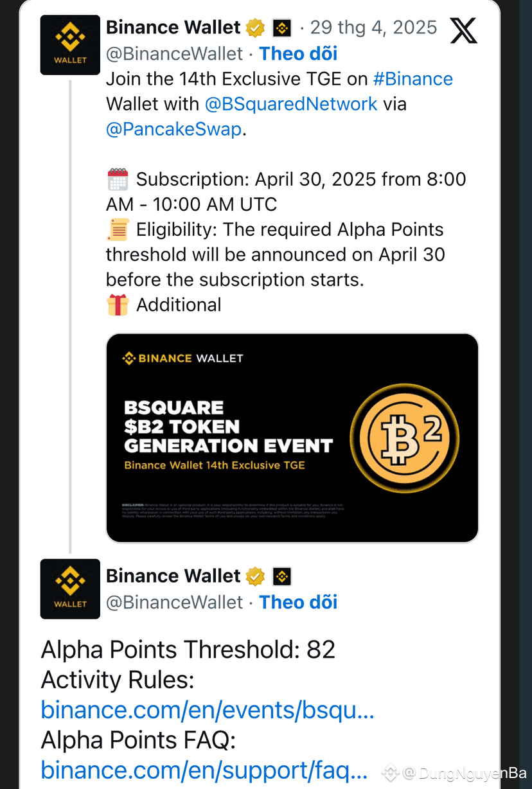Click the gold verified badge in reply tweet

[x=255, y=576]
